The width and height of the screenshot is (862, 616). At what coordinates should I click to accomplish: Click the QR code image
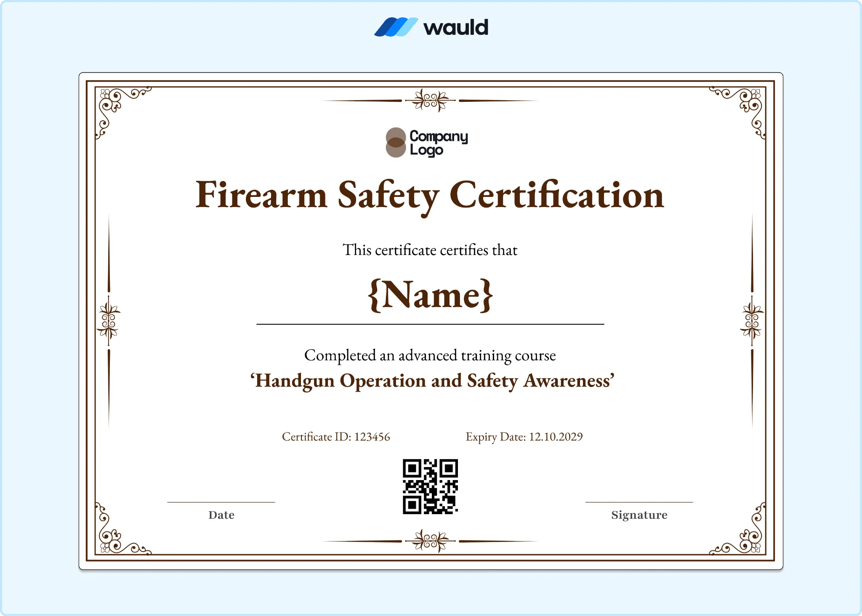click(430, 486)
